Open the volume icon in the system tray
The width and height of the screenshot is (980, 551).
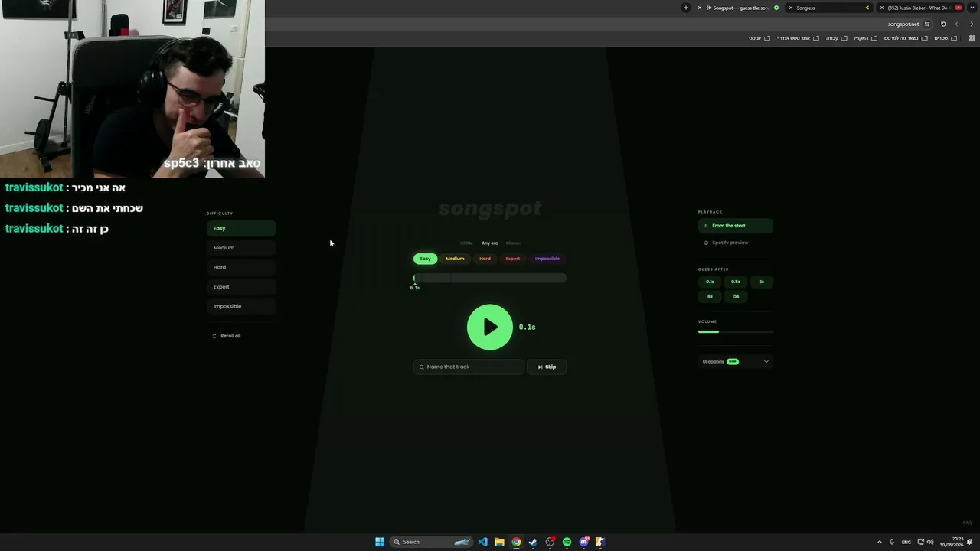tap(930, 542)
